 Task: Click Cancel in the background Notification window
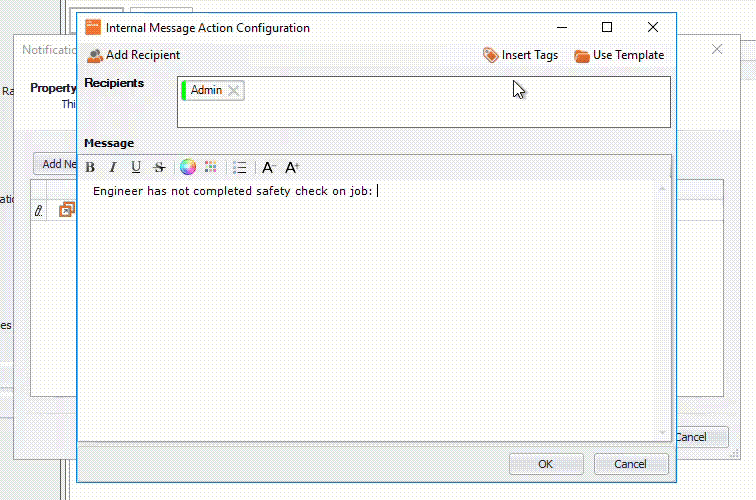click(702, 437)
